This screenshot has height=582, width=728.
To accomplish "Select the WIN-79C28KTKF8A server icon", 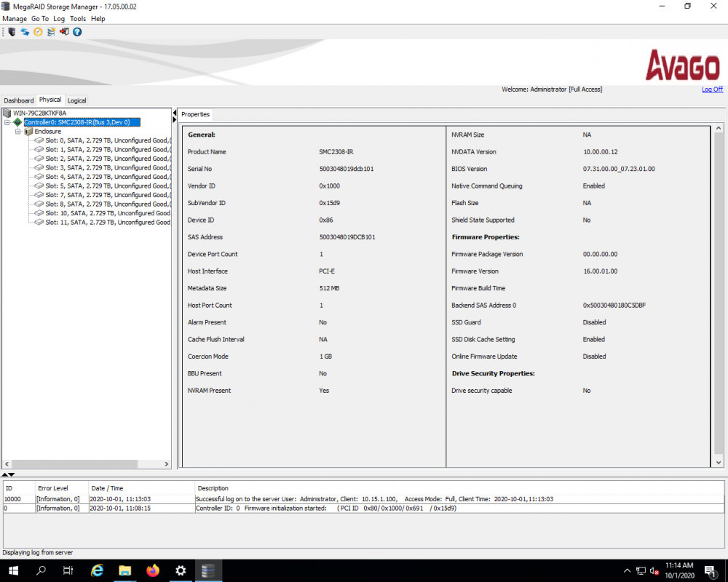I will [7, 113].
